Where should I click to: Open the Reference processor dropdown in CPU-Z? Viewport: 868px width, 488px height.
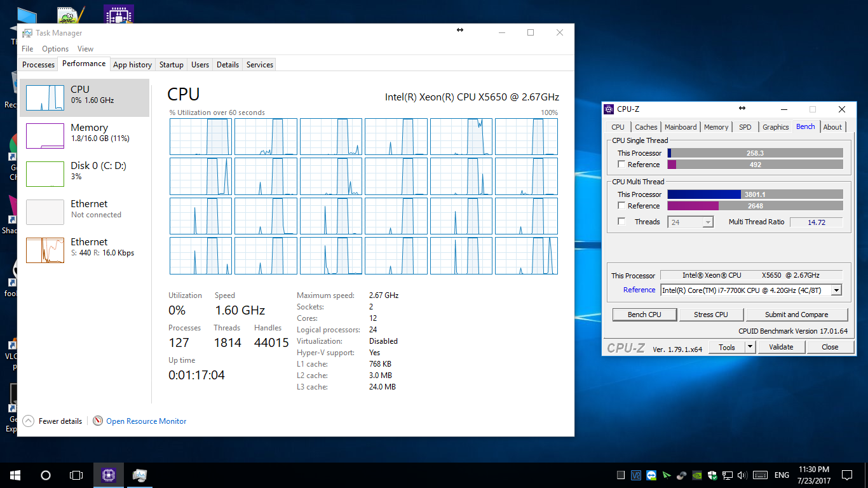click(751, 290)
